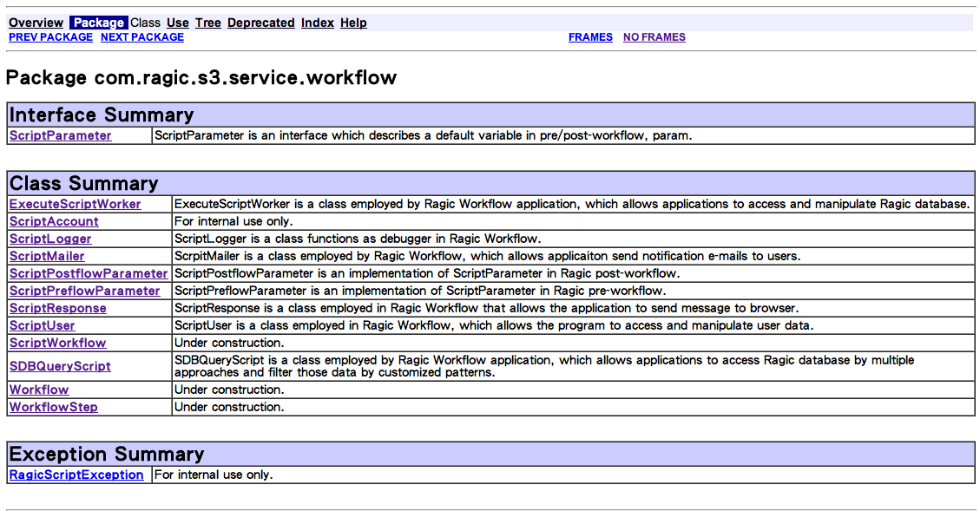Open ScriptPostflowParameter class page
The image size is (980, 511).
click(x=89, y=273)
